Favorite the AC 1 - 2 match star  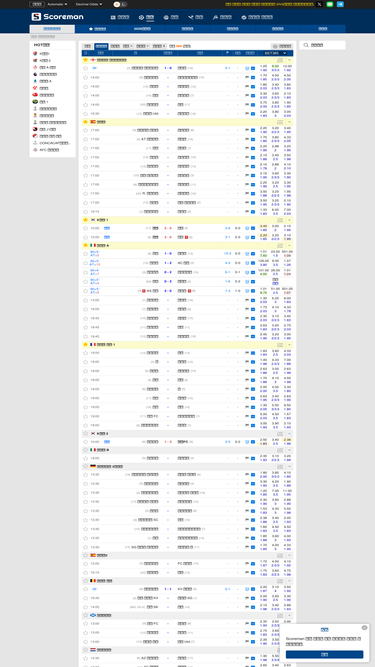pyautogui.click(x=85, y=263)
